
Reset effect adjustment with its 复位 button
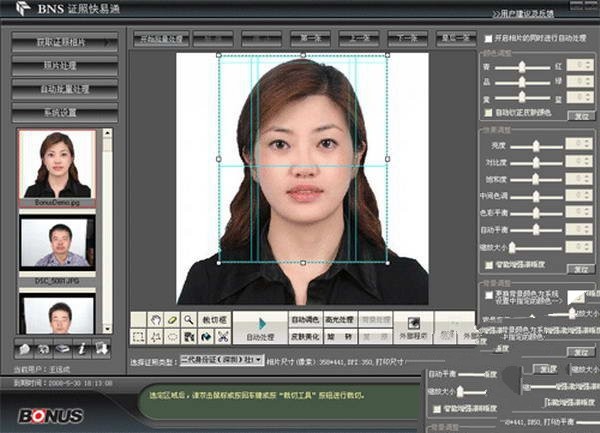click(581, 269)
